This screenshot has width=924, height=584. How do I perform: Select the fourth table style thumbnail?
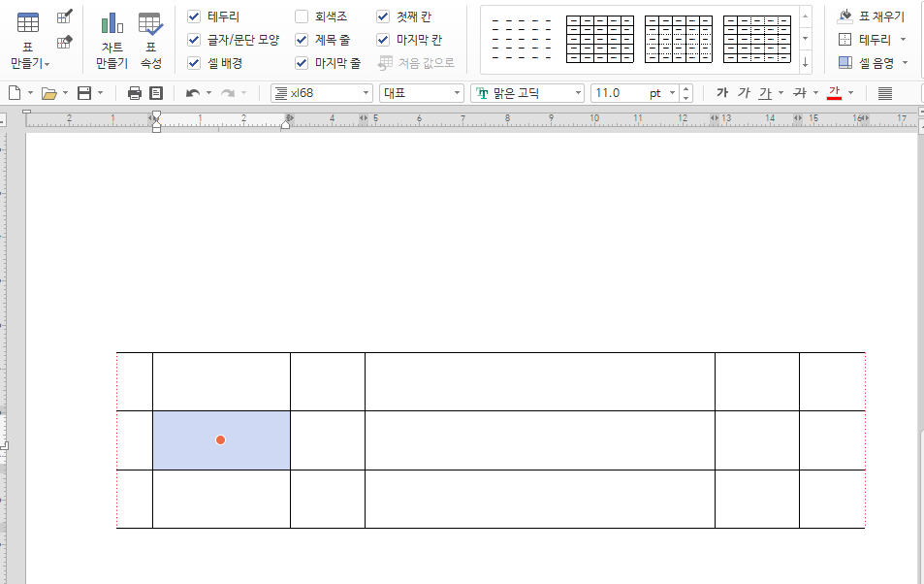coord(757,40)
